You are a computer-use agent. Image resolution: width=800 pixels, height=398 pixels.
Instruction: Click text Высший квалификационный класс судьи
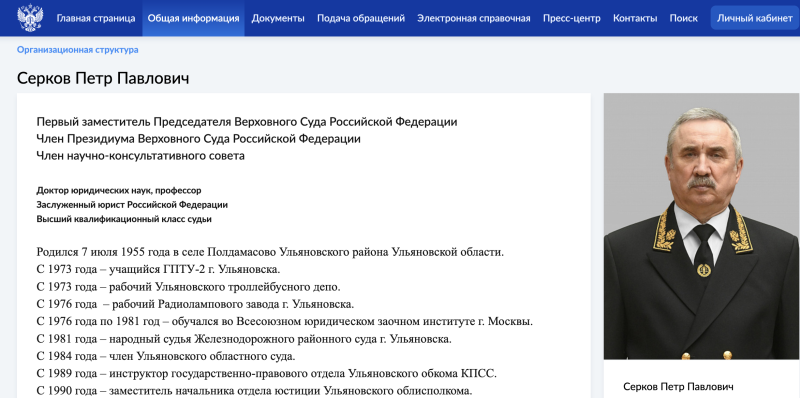pyautogui.click(x=124, y=219)
